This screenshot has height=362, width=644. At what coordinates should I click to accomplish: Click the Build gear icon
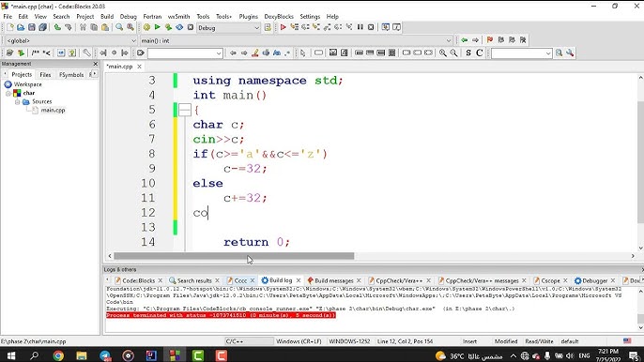point(146,27)
